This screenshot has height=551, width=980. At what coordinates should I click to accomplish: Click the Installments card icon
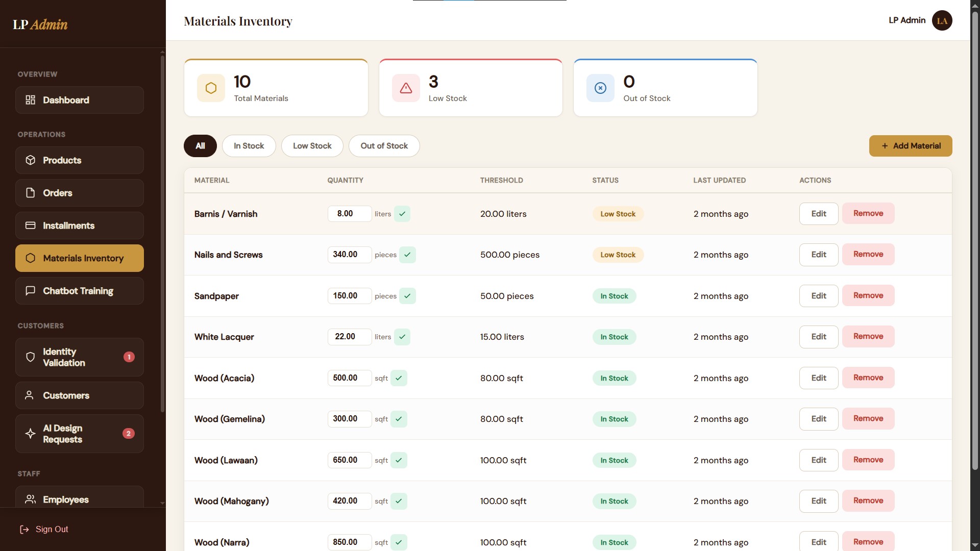click(31, 226)
